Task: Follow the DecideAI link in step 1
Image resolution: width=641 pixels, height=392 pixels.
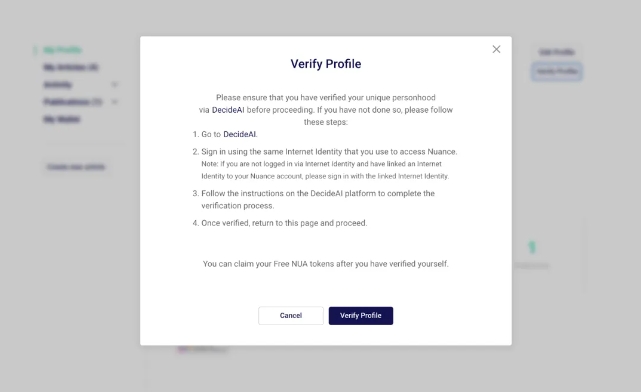Action: [x=240, y=134]
